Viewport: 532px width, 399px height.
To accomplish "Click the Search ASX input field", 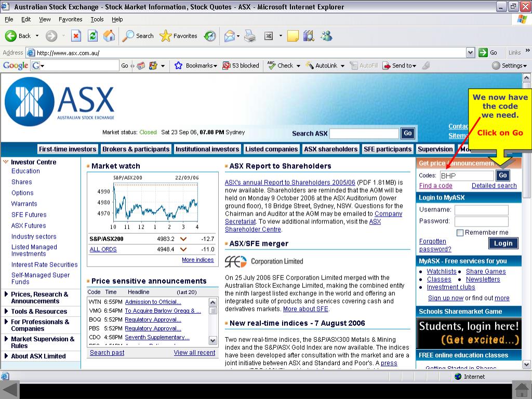I will [364, 134].
